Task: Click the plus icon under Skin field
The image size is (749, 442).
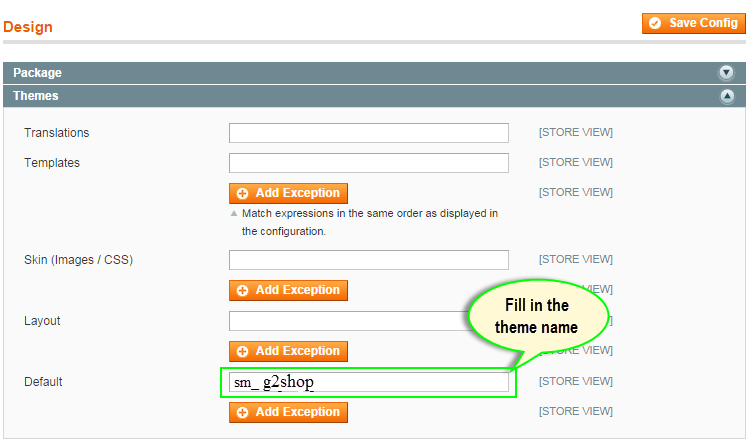Action: coord(243,291)
